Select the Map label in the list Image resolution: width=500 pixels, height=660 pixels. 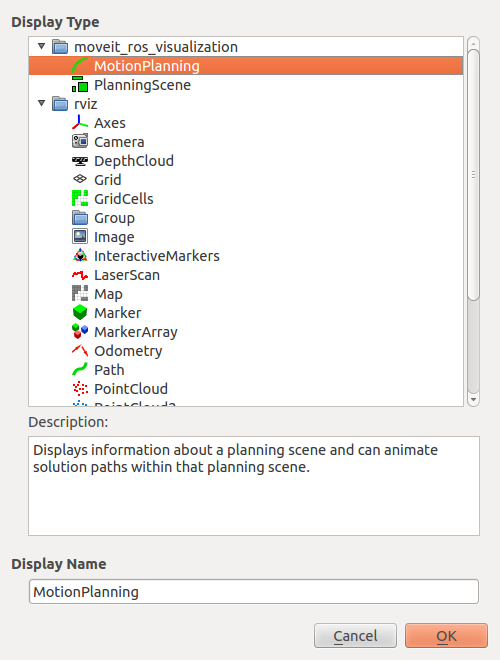pos(108,294)
